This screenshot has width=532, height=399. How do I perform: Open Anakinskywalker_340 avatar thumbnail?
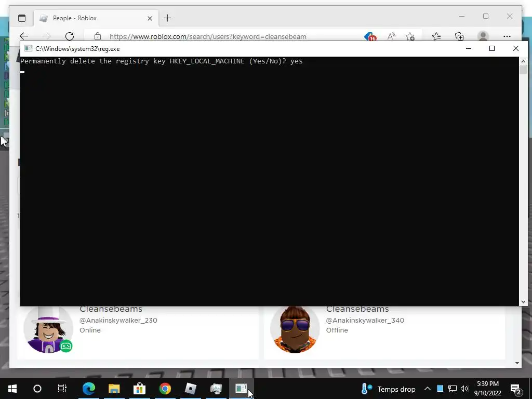point(295,329)
